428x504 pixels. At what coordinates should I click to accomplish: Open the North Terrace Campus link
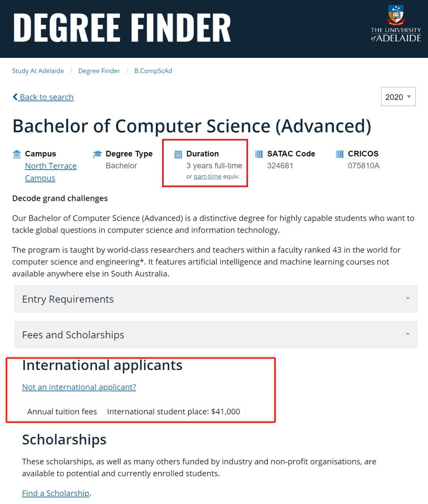[51, 172]
